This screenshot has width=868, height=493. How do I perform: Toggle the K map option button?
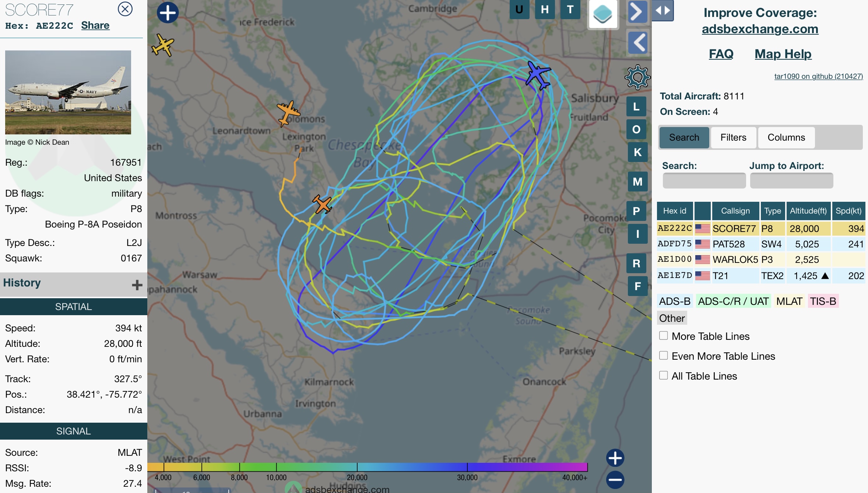[637, 152]
